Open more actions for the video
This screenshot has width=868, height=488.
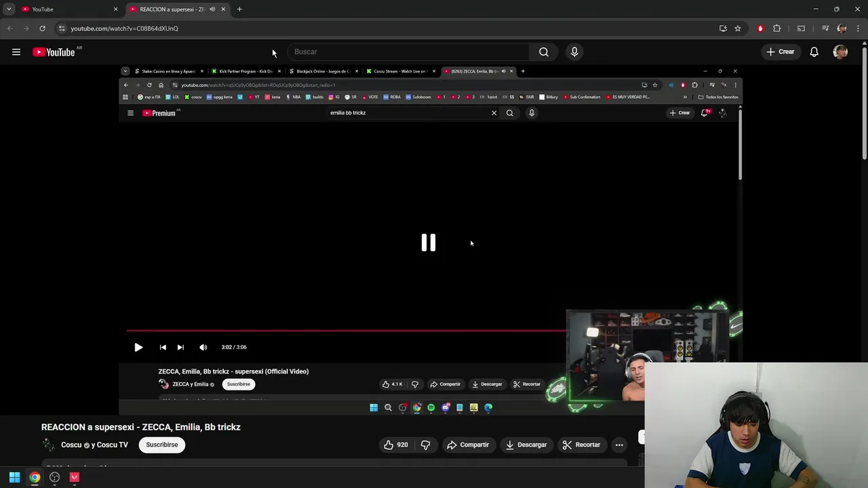[619, 445]
